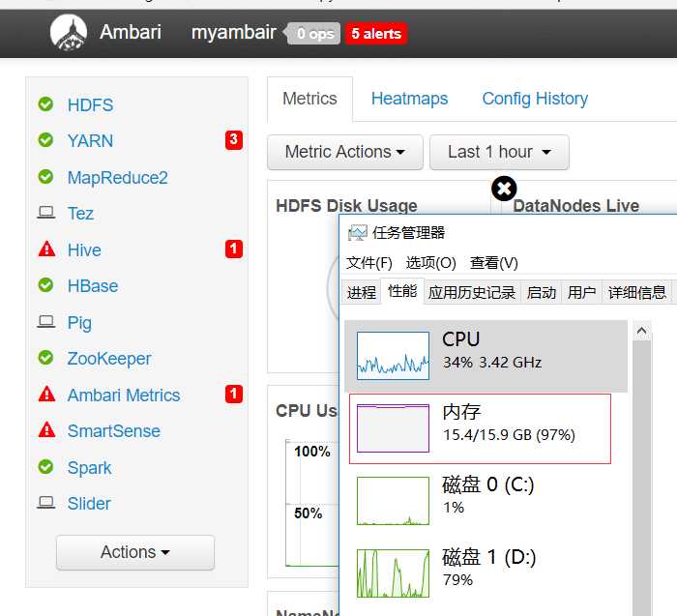This screenshot has width=677, height=616.
Task: Click the green status icon beside ZooKeeper
Action: [x=45, y=358]
